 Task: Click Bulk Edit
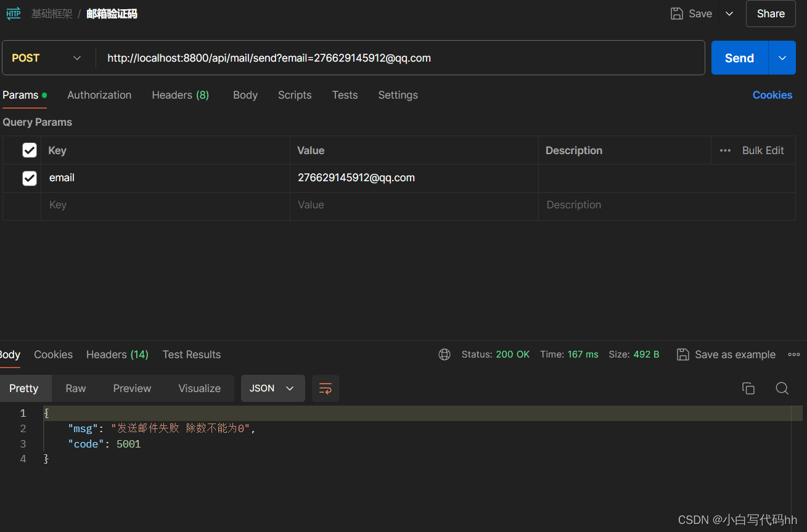pos(763,150)
